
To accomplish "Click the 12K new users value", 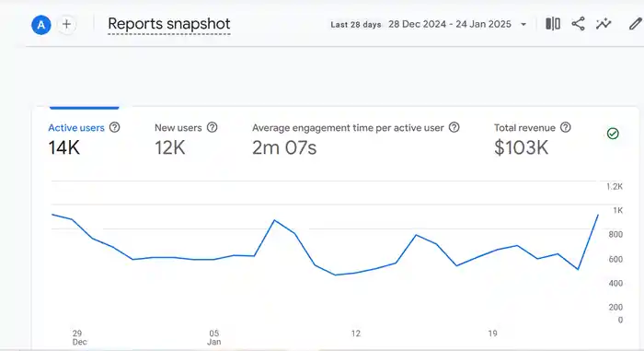I will 169,147.
